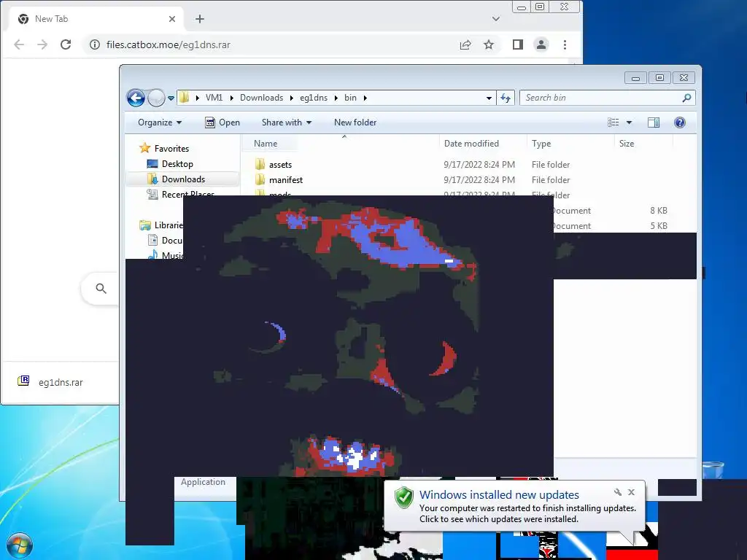Click VM1 in Explorer breadcrumb
747x560 pixels.
point(214,98)
